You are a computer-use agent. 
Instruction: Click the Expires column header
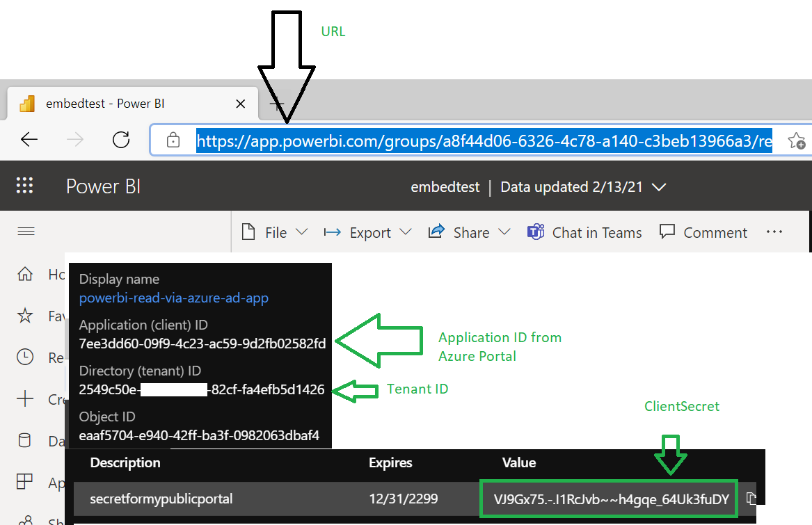390,463
